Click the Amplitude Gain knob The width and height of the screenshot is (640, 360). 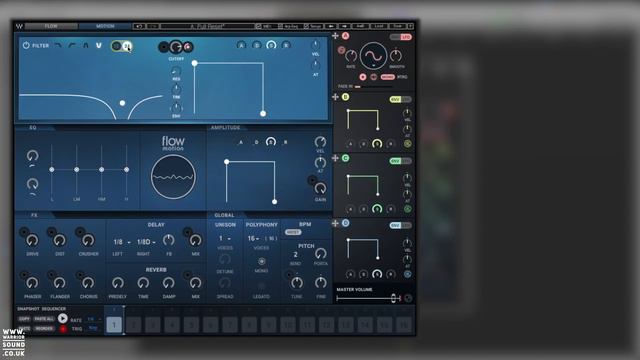tap(320, 188)
